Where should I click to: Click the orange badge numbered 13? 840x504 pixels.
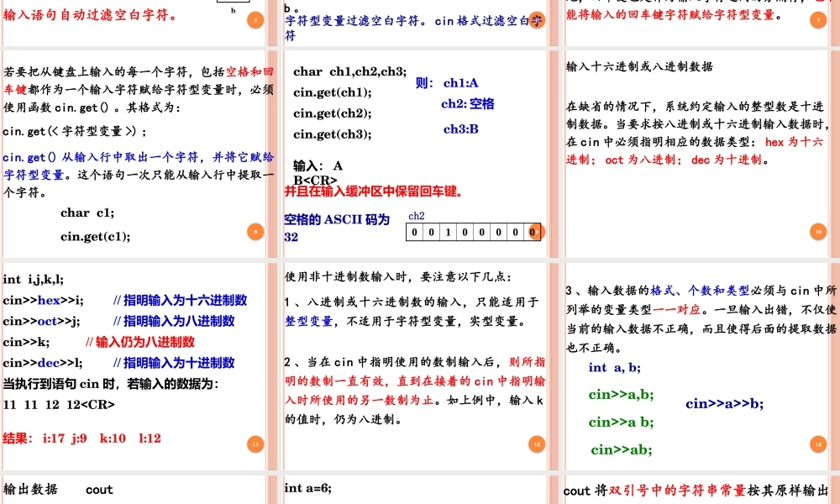click(818, 443)
